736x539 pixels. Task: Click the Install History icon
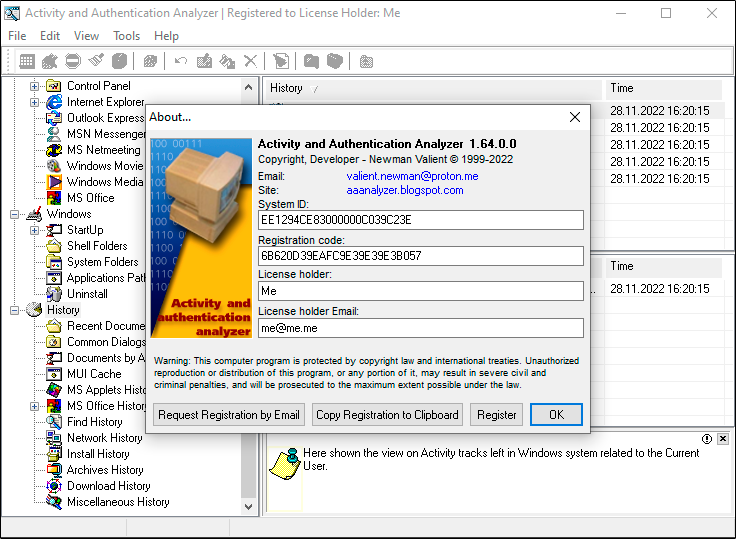coord(54,454)
